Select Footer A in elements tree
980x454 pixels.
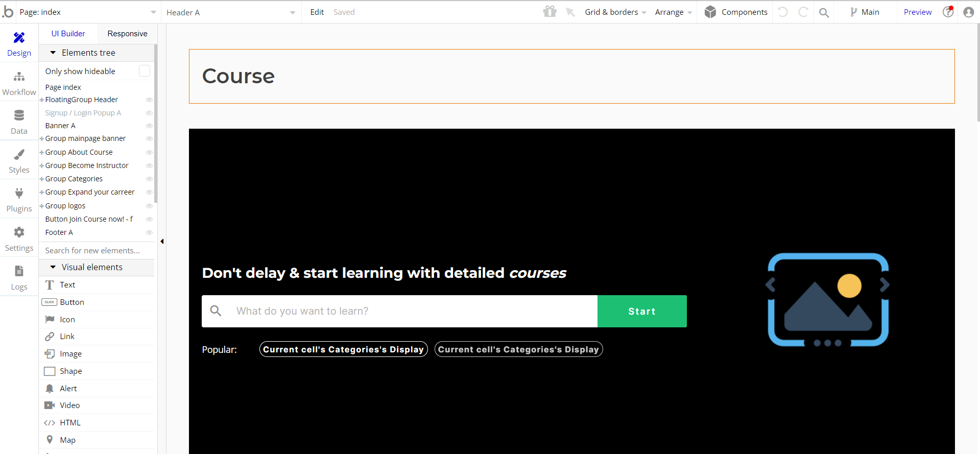coord(59,232)
